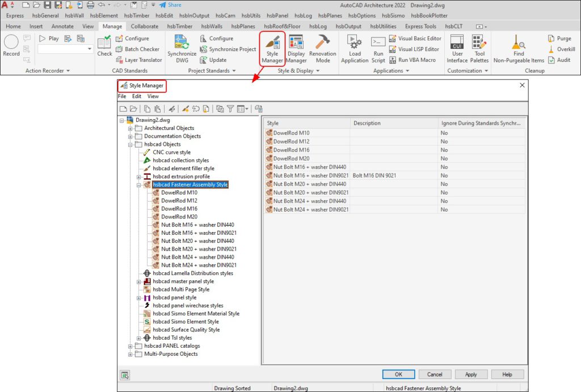Switch to the Home ribbon tab
The width and height of the screenshot is (581, 392).
point(14,26)
